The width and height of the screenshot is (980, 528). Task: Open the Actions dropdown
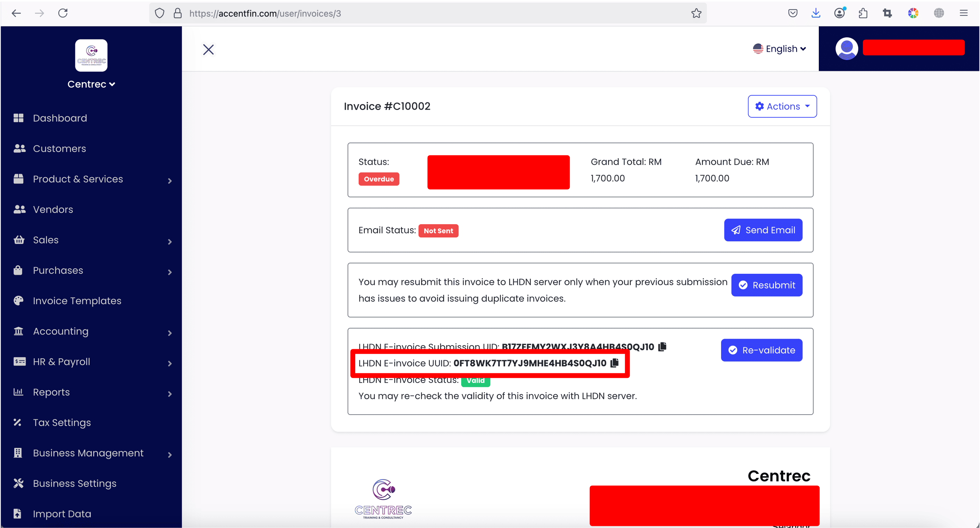coord(782,106)
